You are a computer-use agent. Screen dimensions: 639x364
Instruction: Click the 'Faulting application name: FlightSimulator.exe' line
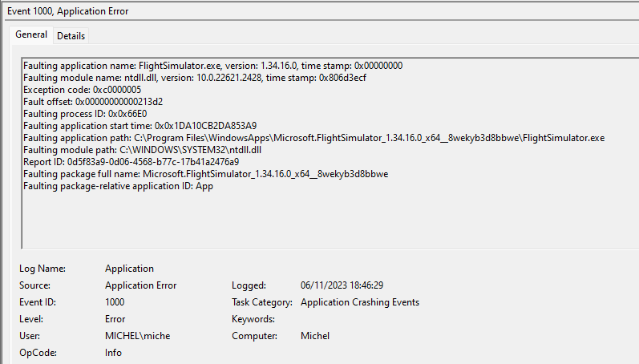(x=212, y=66)
